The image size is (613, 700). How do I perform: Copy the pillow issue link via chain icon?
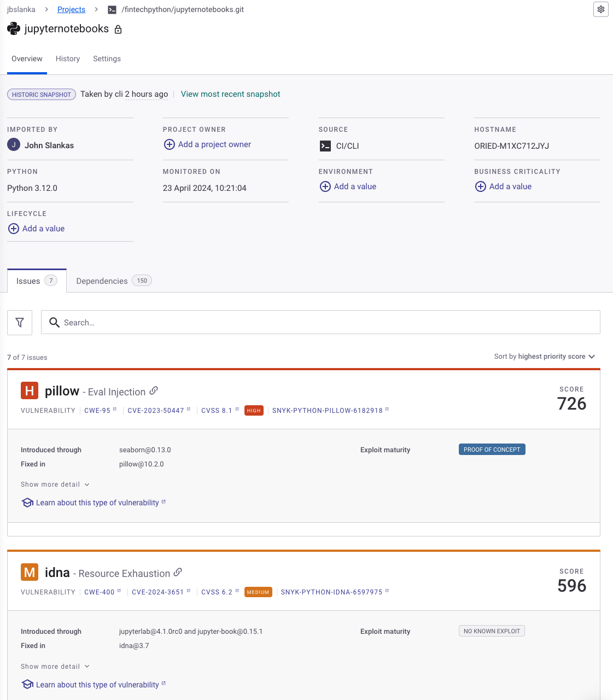coord(154,391)
